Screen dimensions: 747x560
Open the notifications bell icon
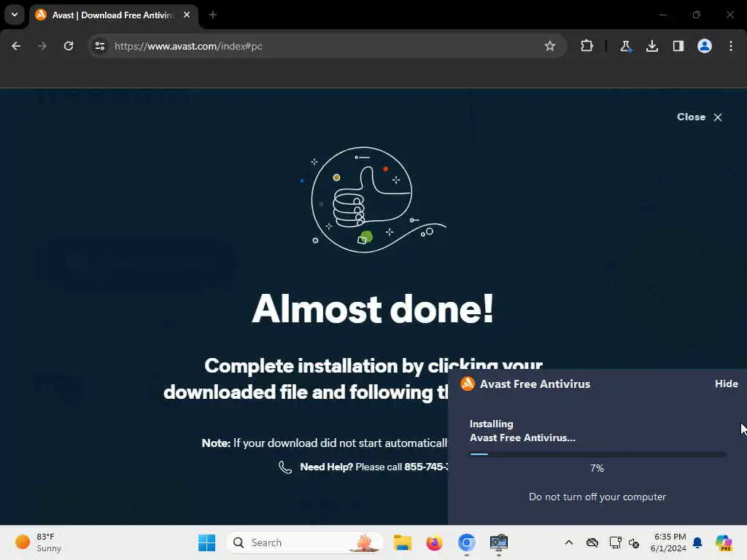click(697, 542)
